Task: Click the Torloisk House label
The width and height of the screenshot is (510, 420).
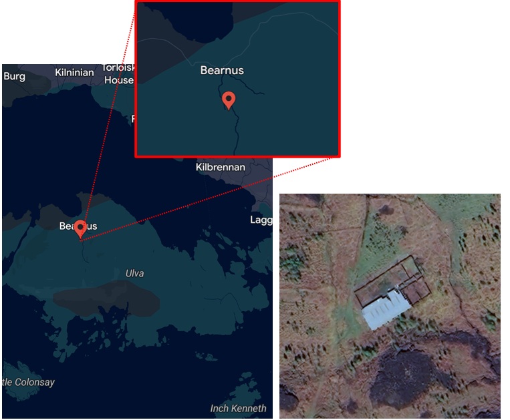Action: pos(119,73)
